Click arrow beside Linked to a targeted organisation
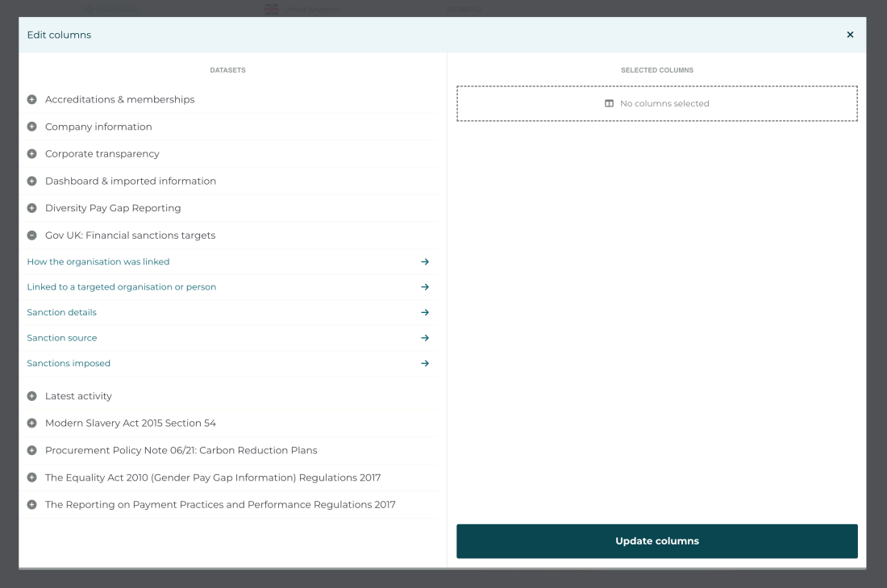The image size is (887, 588). (425, 287)
